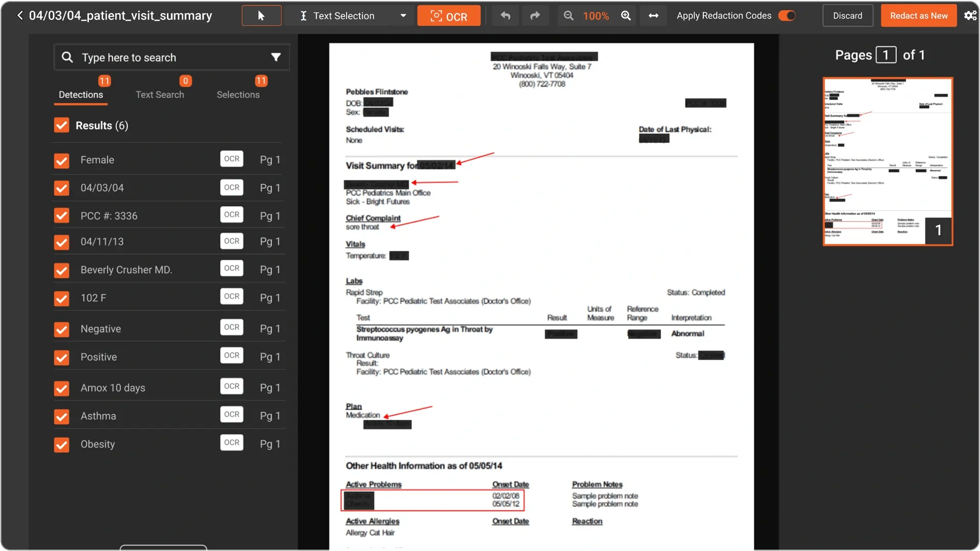Image resolution: width=980 pixels, height=551 pixels.
Task: Uncheck the 04/03/04 detection
Action: click(62, 188)
